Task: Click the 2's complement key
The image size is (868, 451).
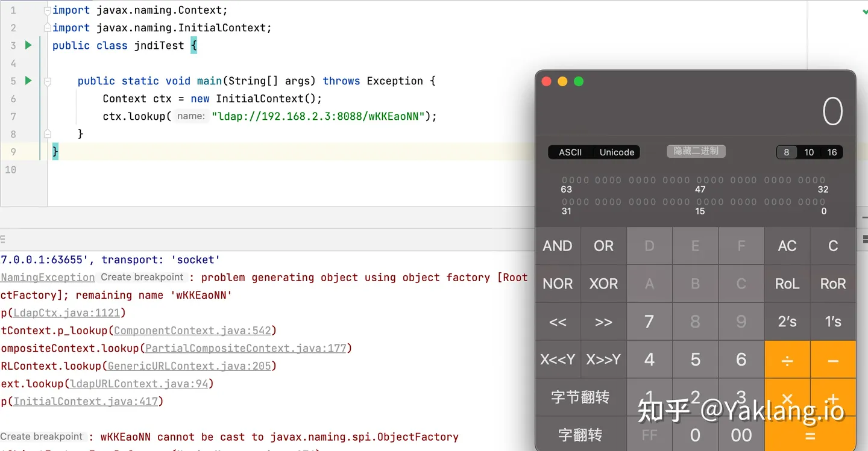Action: [787, 322]
